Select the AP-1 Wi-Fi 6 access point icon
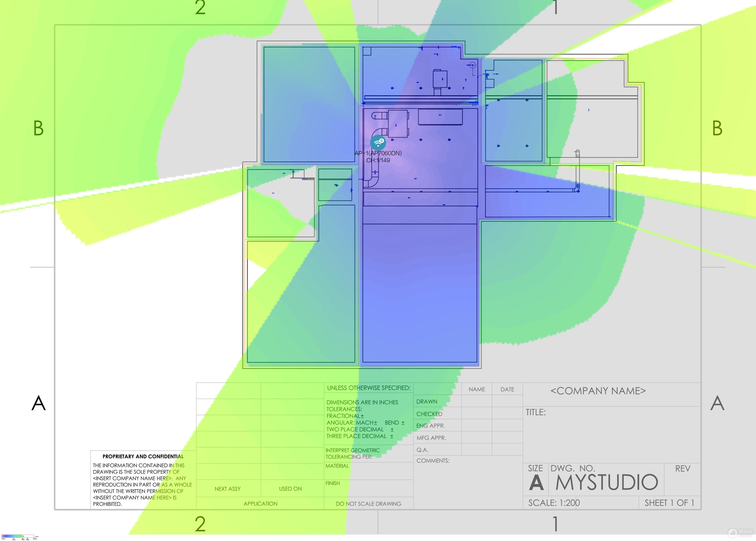Screen dimensions: 756x541 [x=378, y=143]
